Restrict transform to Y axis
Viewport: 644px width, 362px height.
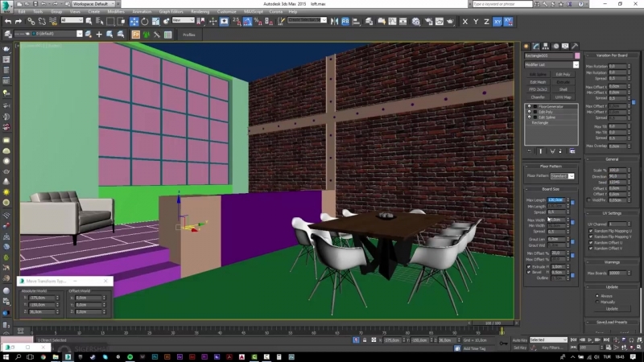coord(476,22)
